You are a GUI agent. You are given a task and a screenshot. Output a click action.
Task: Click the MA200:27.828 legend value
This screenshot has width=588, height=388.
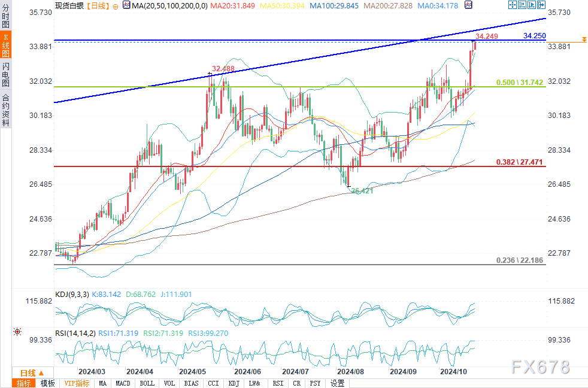pos(388,5)
